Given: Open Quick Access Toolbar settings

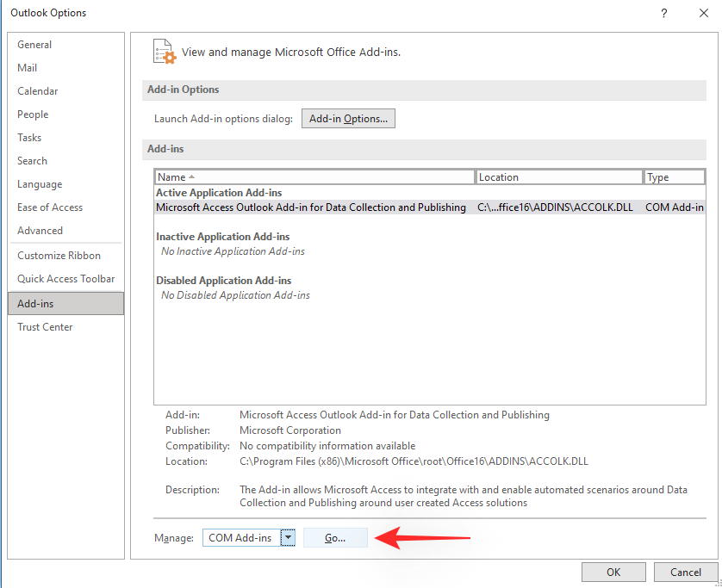Looking at the screenshot, I should (x=65, y=279).
